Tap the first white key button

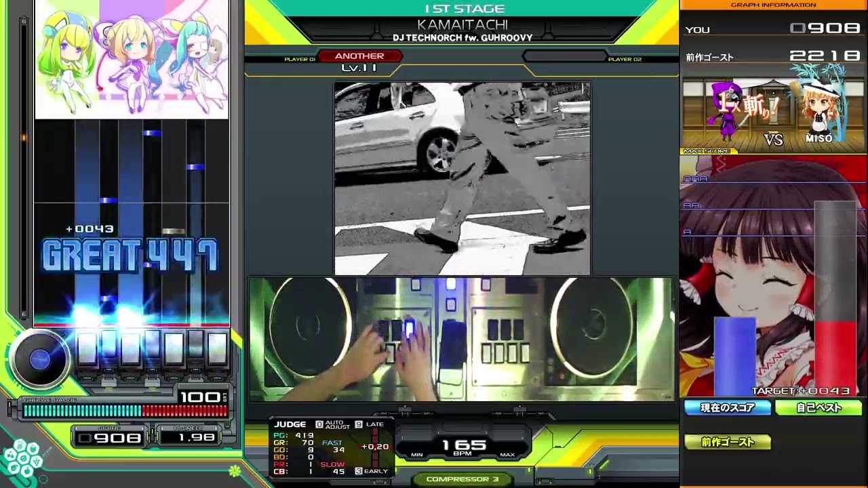(x=87, y=350)
